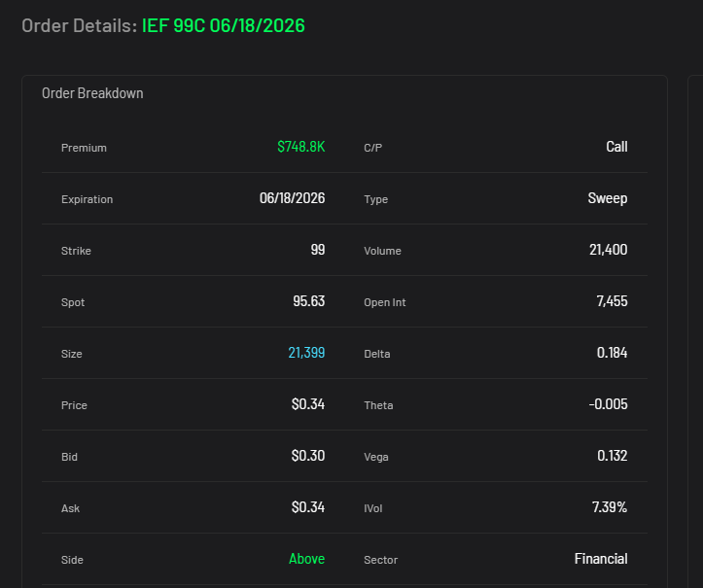Click the blue size value 21,399

pos(306,353)
